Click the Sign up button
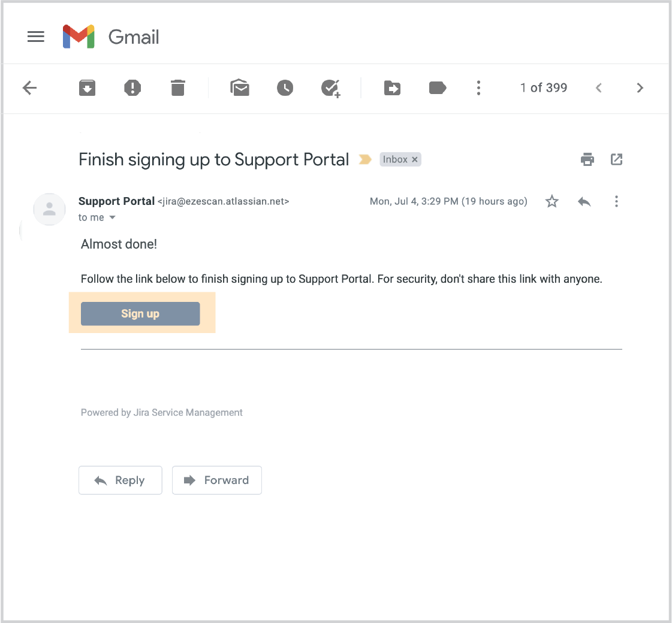 tap(140, 313)
